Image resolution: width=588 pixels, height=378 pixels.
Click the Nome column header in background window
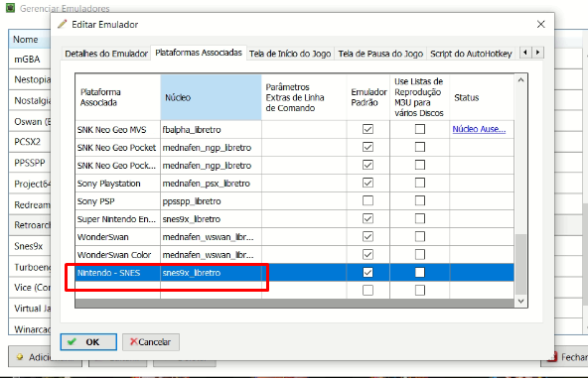coord(30,40)
